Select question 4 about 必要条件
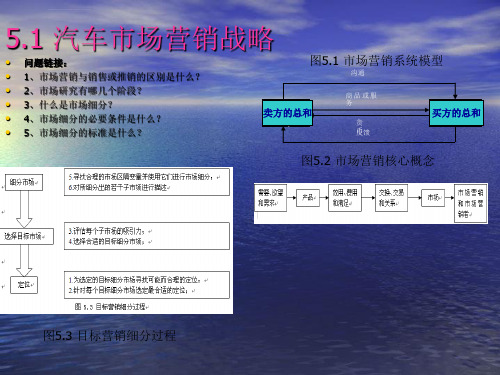500x375 pixels. [x=93, y=119]
